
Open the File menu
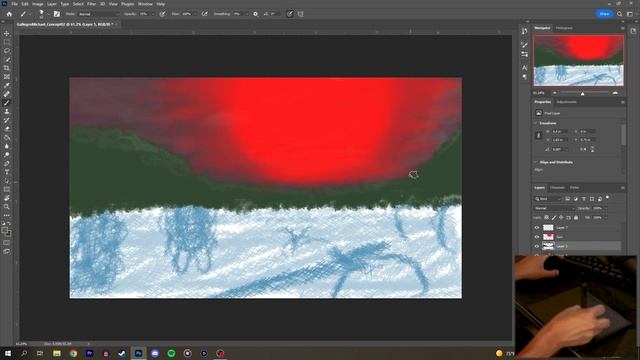pyautogui.click(x=14, y=4)
